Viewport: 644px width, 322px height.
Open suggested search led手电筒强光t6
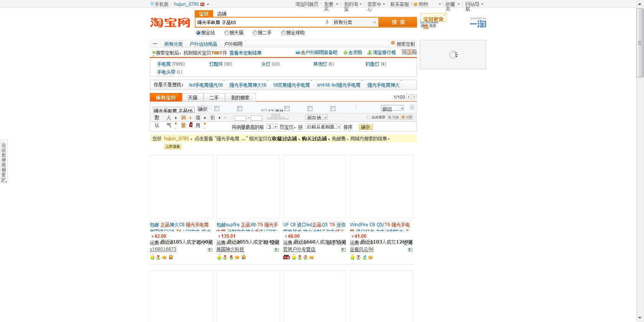click(206, 85)
